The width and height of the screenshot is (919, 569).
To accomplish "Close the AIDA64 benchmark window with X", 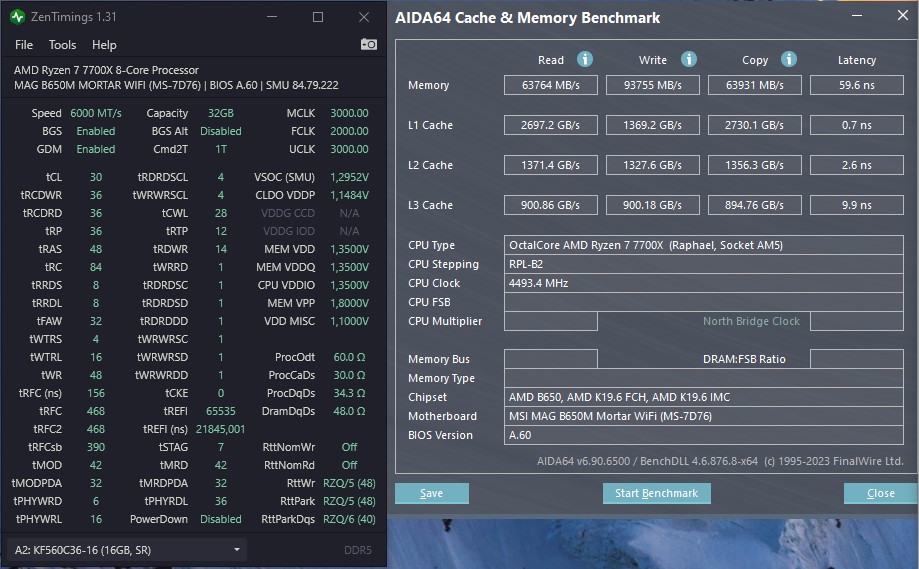I will click(903, 16).
